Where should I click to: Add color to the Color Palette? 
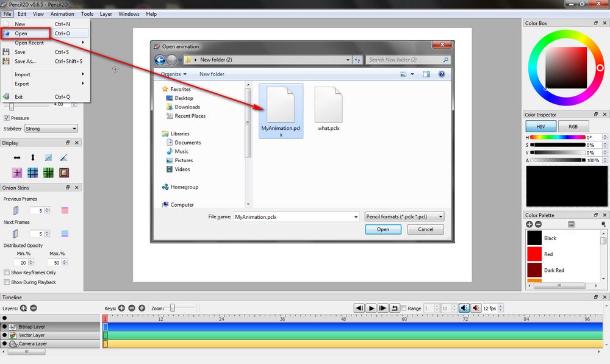coord(529,224)
